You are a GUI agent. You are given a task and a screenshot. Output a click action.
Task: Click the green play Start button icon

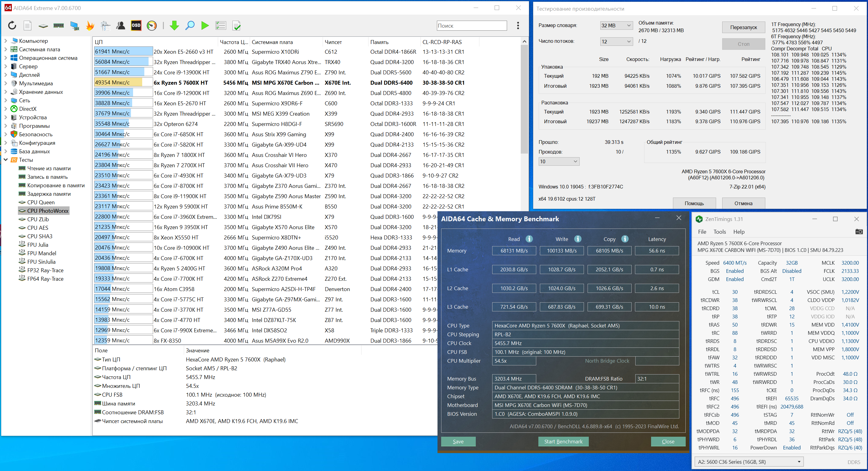coord(205,25)
